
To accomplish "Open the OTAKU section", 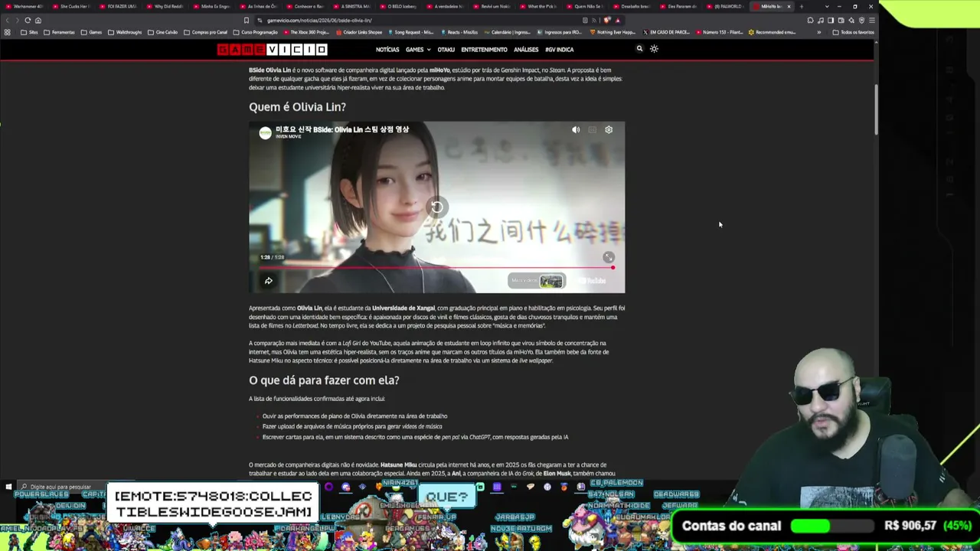I will click(x=446, y=50).
